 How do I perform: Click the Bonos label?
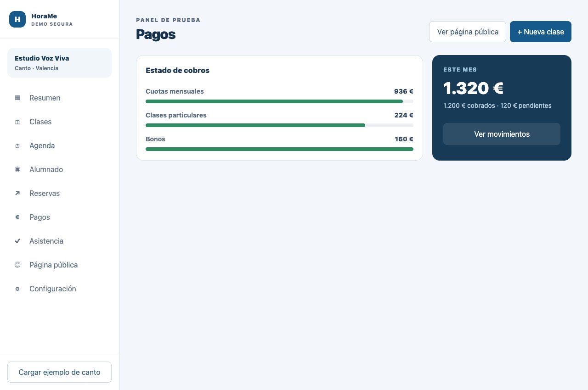pos(155,139)
